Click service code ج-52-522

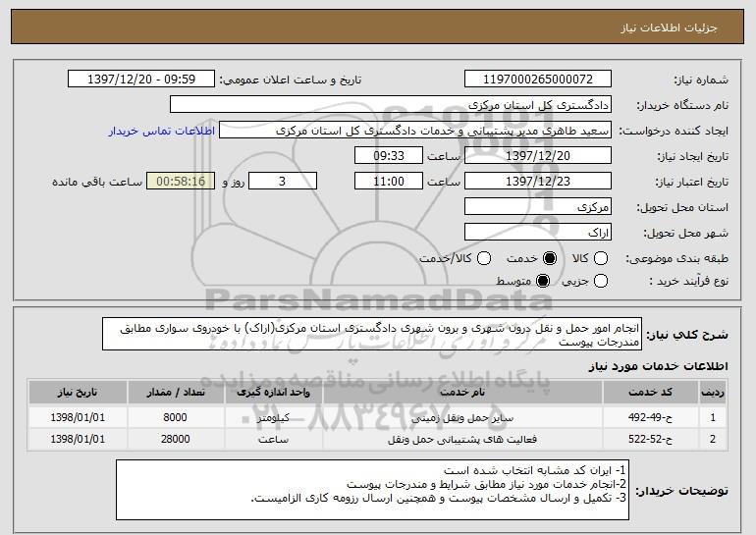point(650,439)
